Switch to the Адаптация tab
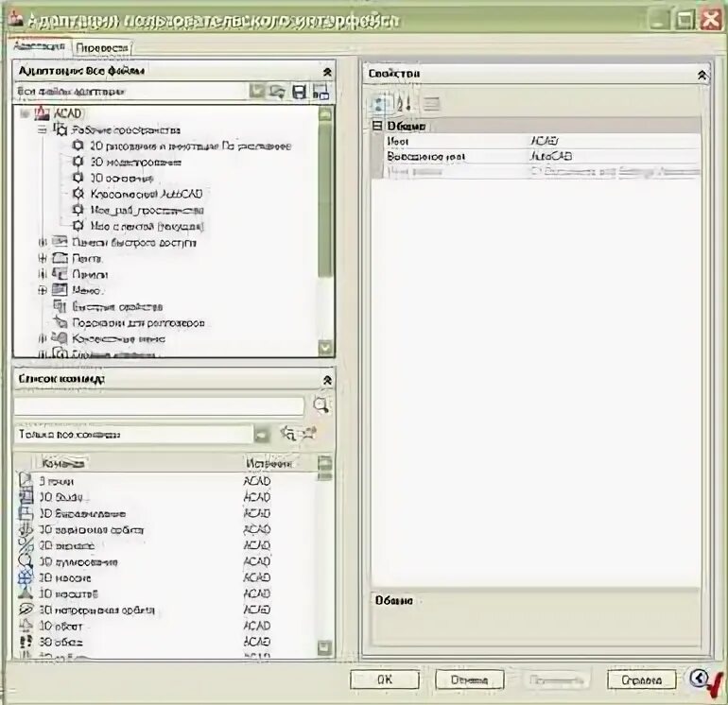This screenshot has height=705, width=728. pos(40,46)
